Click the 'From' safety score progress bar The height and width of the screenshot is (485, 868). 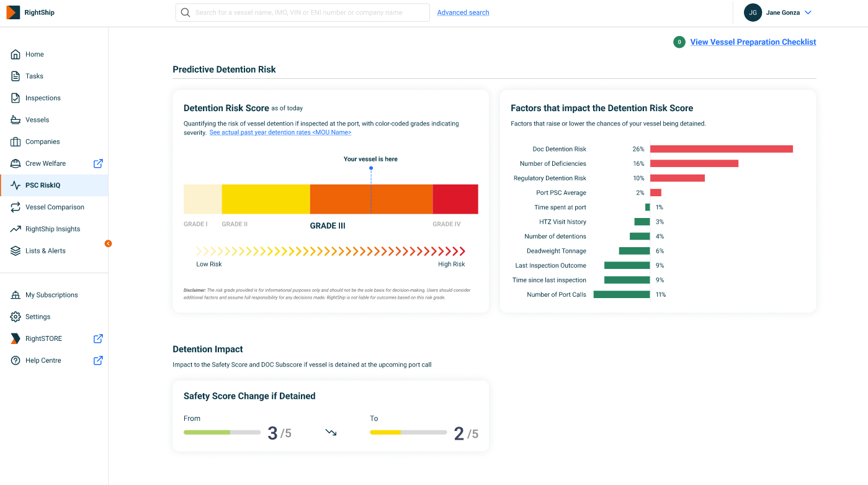[x=222, y=432]
